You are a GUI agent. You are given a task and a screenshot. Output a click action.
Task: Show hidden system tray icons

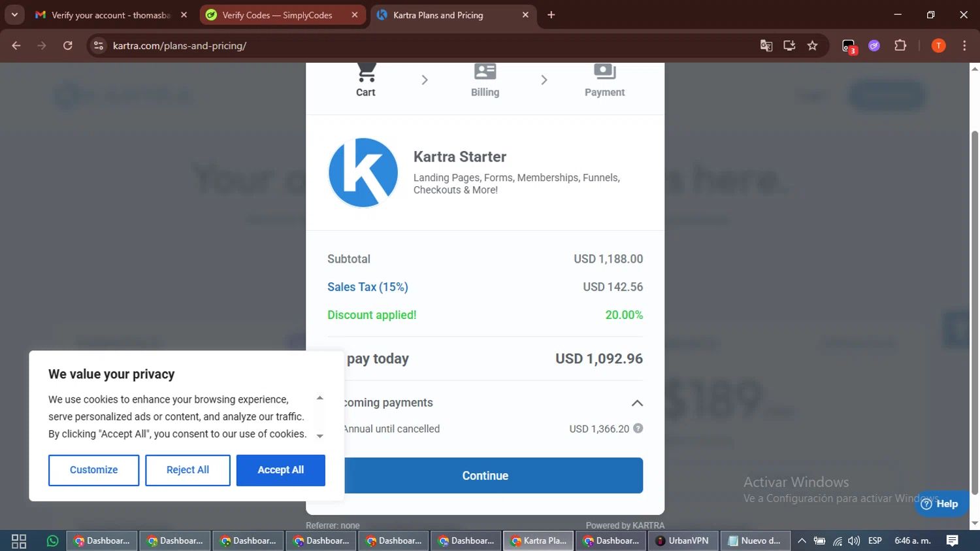(x=802, y=541)
